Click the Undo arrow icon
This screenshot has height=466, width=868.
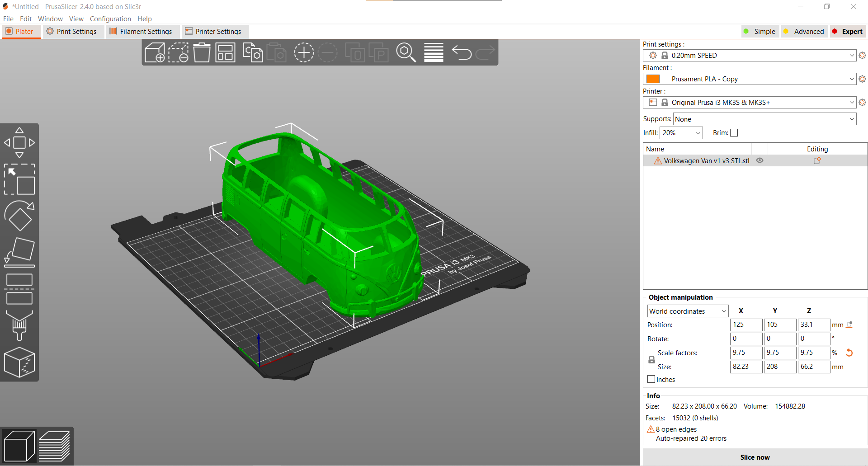(x=462, y=53)
